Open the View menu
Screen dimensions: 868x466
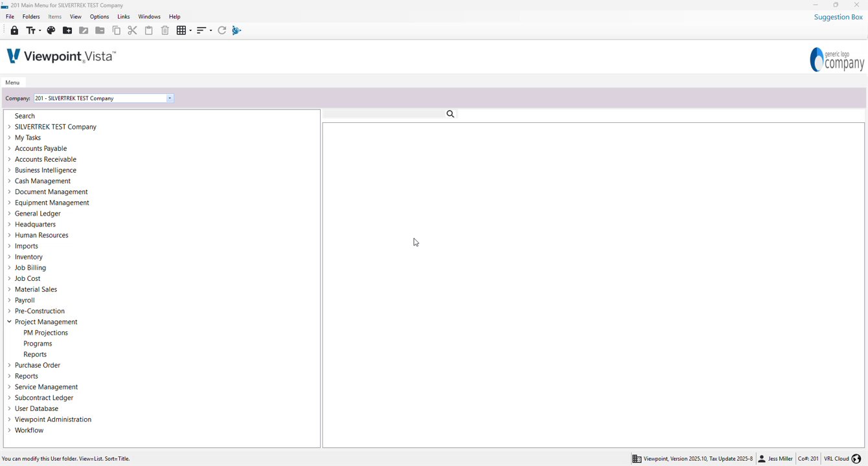[x=76, y=17]
